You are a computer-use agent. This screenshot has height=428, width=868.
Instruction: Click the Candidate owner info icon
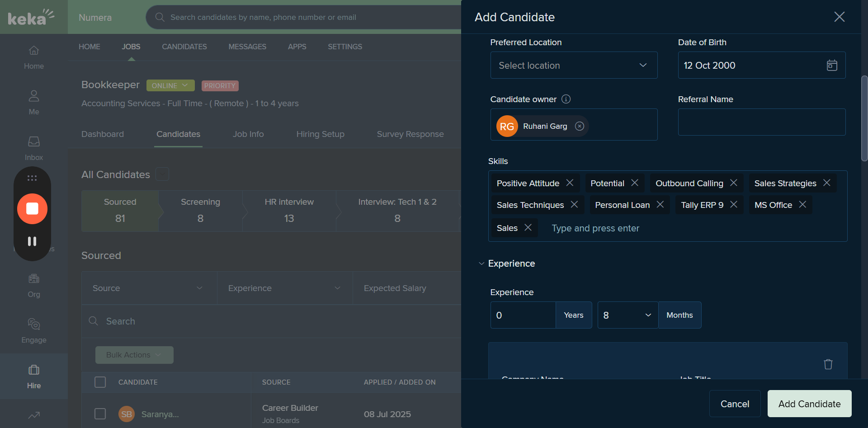coord(566,99)
